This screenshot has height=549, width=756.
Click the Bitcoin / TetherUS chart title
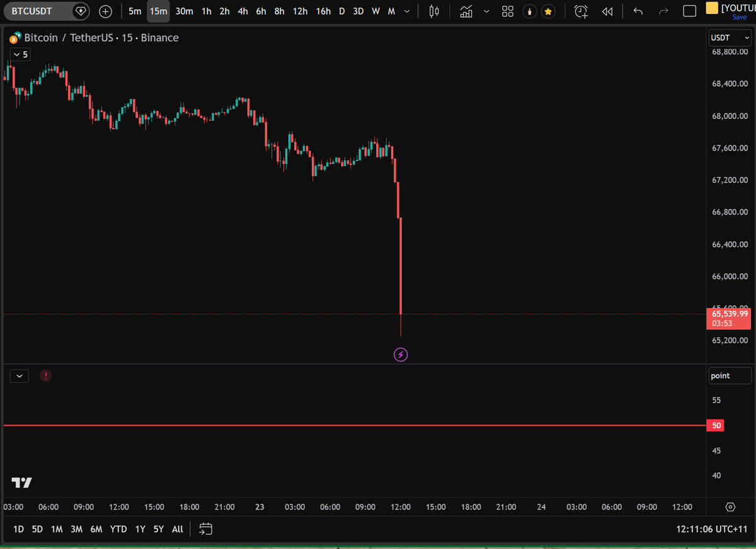pos(101,38)
